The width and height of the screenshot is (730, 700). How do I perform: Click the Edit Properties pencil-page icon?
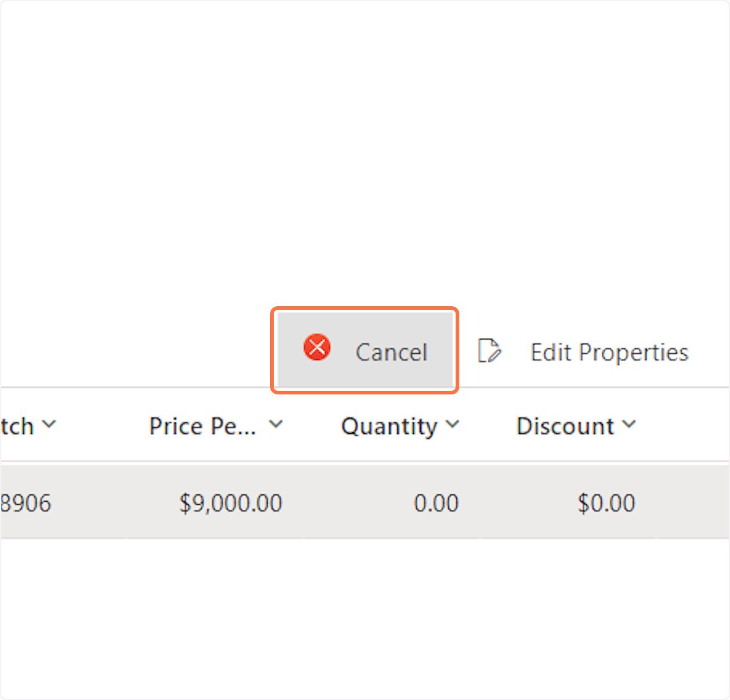[489, 351]
